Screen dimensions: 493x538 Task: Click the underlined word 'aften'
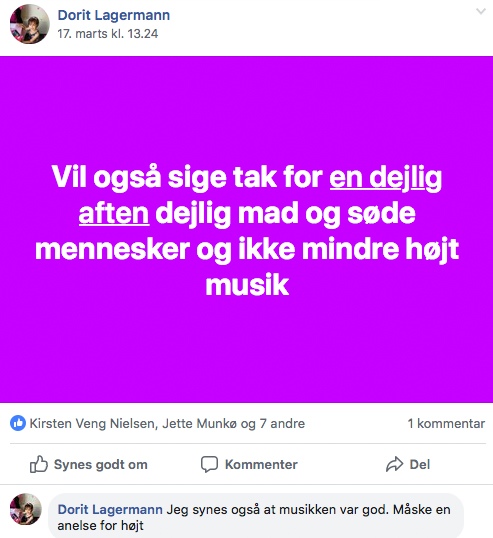114,213
